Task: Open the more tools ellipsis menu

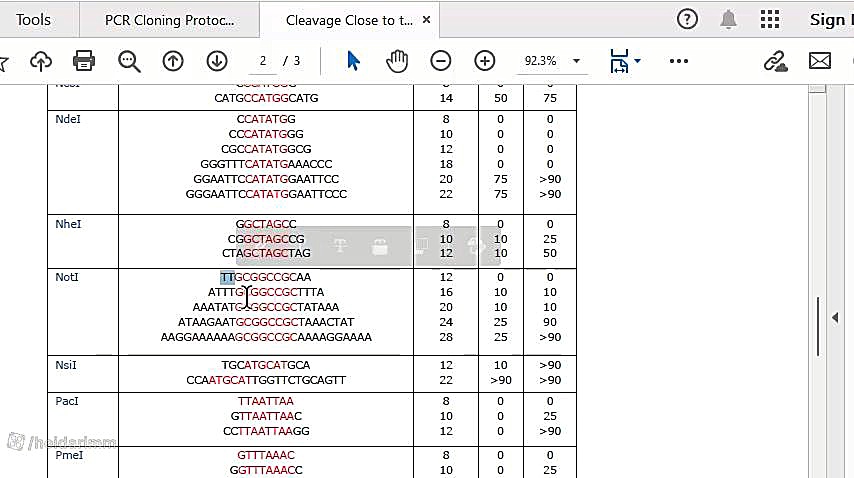Action: pyautogui.click(x=679, y=61)
